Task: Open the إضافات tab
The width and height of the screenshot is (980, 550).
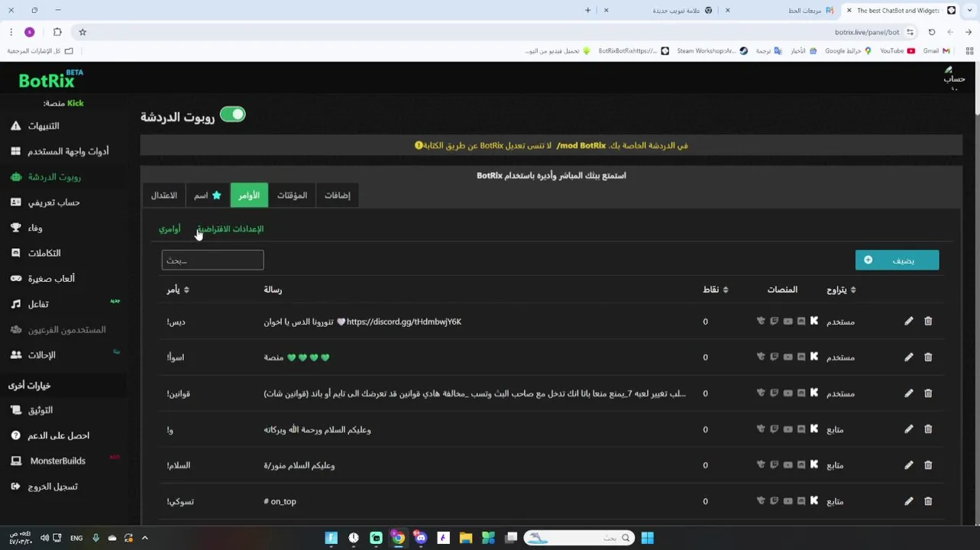Action: click(x=337, y=196)
